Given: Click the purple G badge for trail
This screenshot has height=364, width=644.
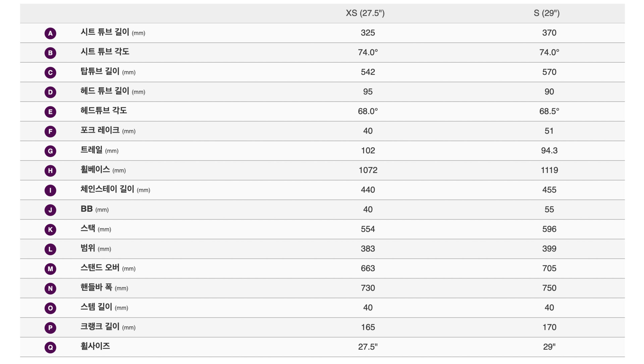Looking at the screenshot, I should [x=50, y=151].
